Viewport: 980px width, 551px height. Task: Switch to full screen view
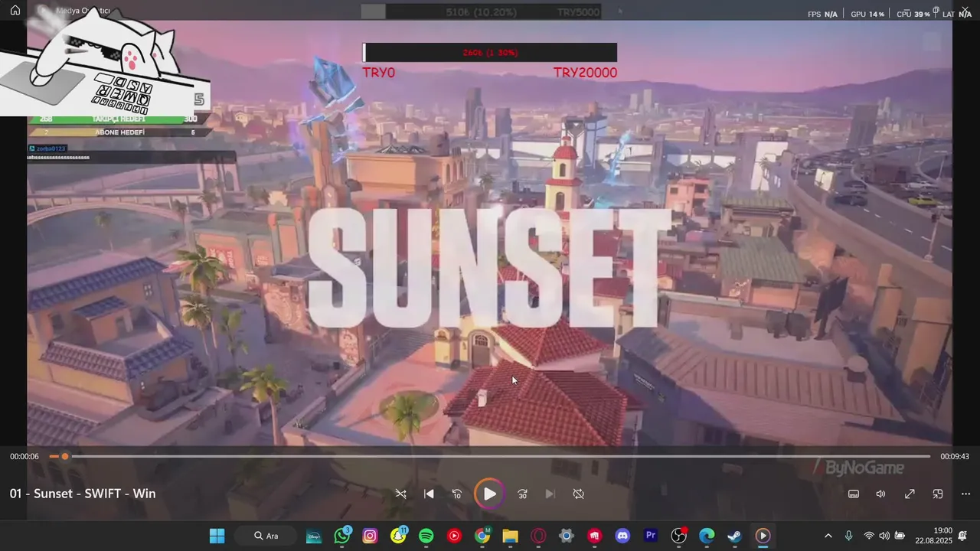tap(910, 494)
